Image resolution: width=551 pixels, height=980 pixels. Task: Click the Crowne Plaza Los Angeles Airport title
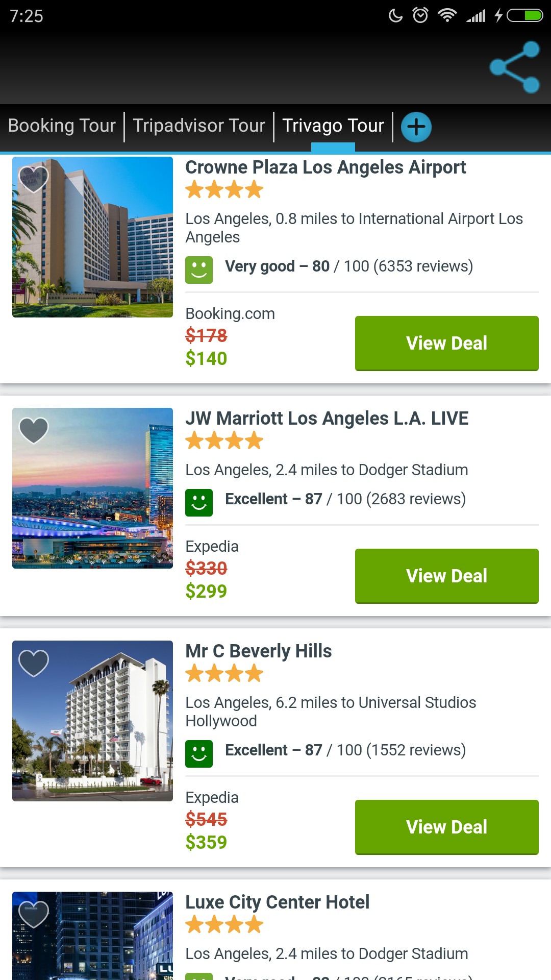325,167
